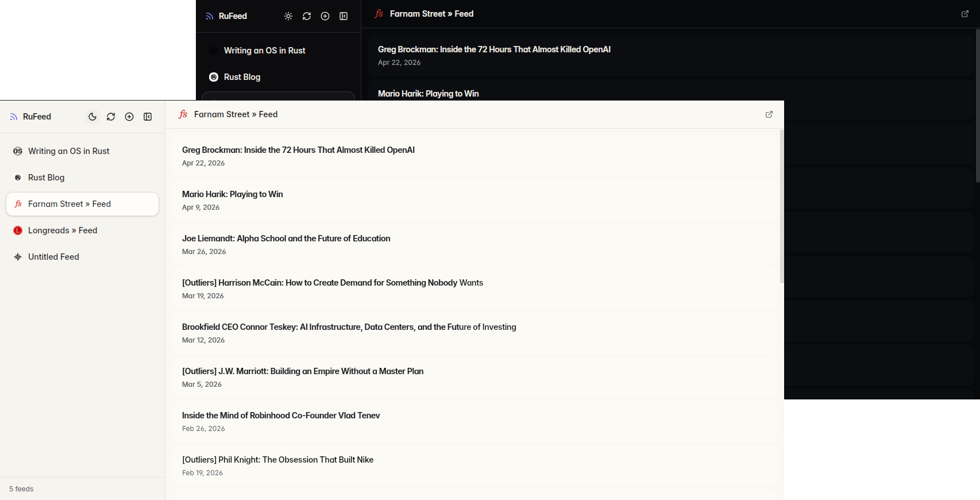Open Brookfield CEO Connor Teskey article
Image resolution: width=980 pixels, height=500 pixels.
point(474,333)
